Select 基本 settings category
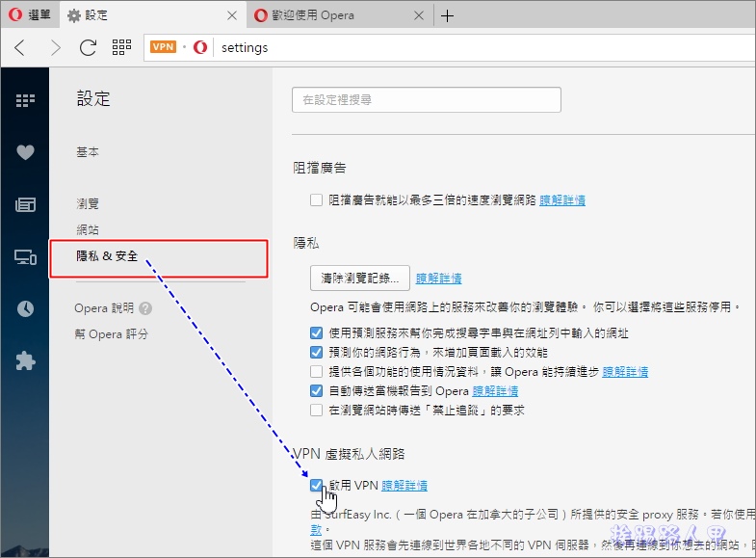 click(88, 152)
